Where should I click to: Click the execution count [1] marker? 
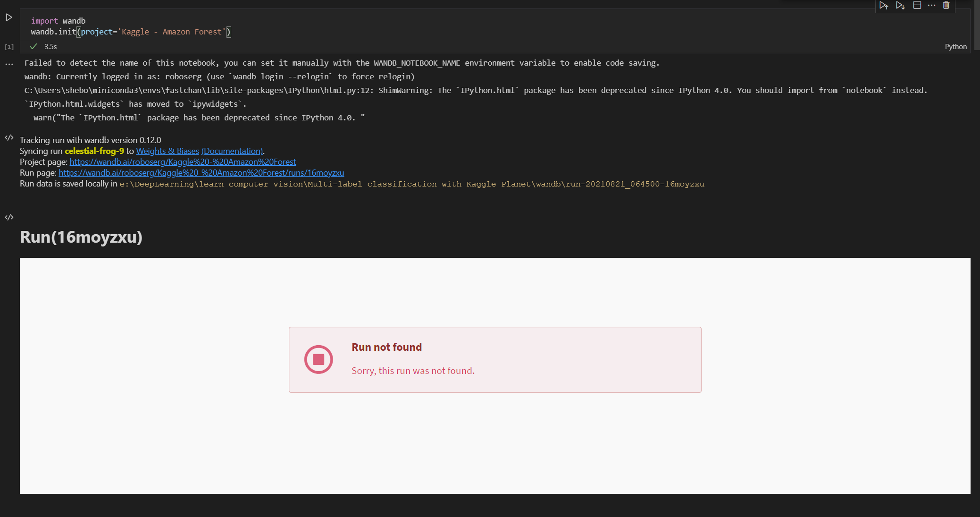coord(8,46)
